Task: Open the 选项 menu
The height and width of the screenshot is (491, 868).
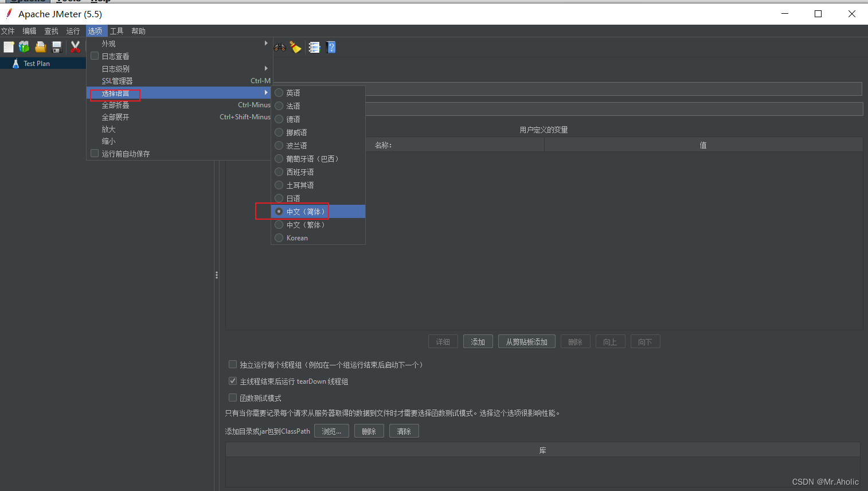Action: pyautogui.click(x=95, y=31)
